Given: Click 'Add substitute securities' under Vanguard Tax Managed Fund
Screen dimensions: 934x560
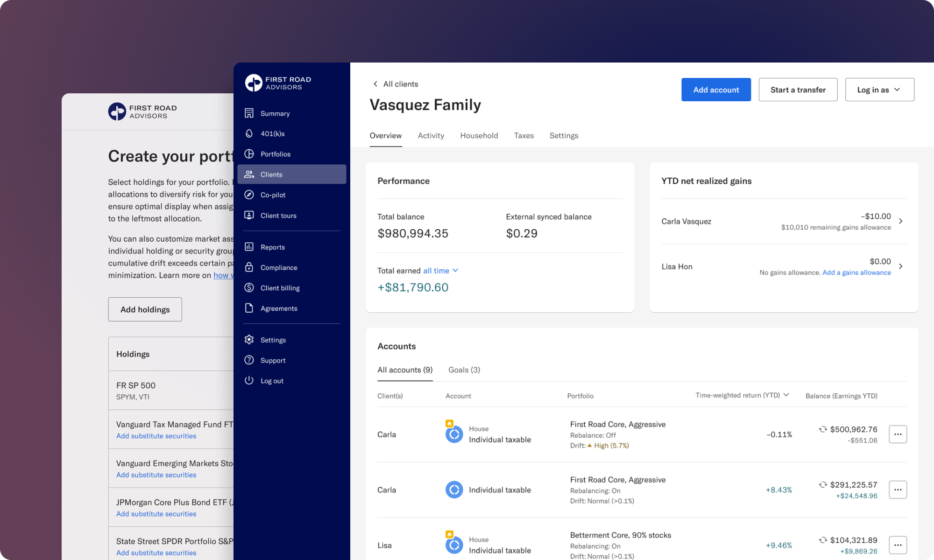Looking at the screenshot, I should pos(156,435).
